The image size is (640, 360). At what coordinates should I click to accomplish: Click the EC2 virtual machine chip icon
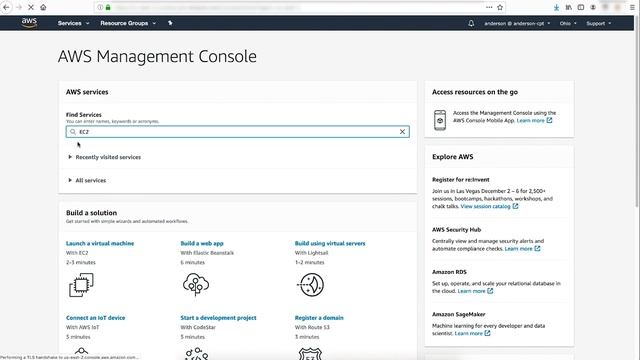click(x=81, y=284)
